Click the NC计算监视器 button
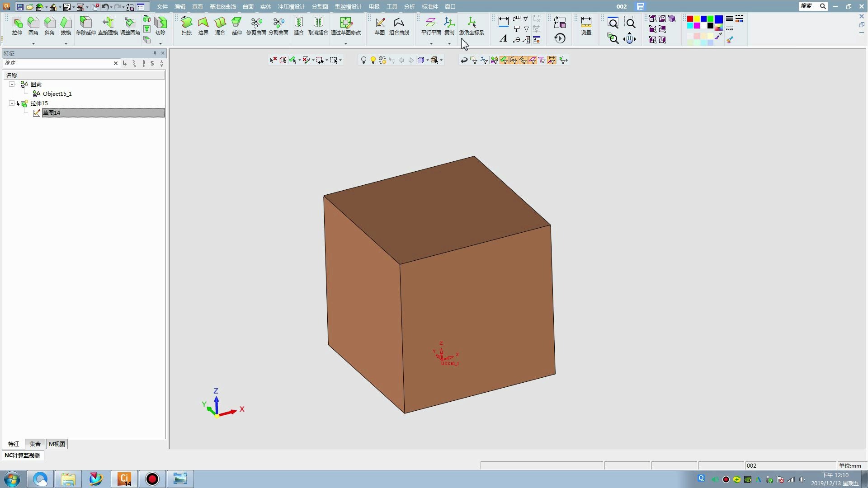 pyautogui.click(x=22, y=455)
